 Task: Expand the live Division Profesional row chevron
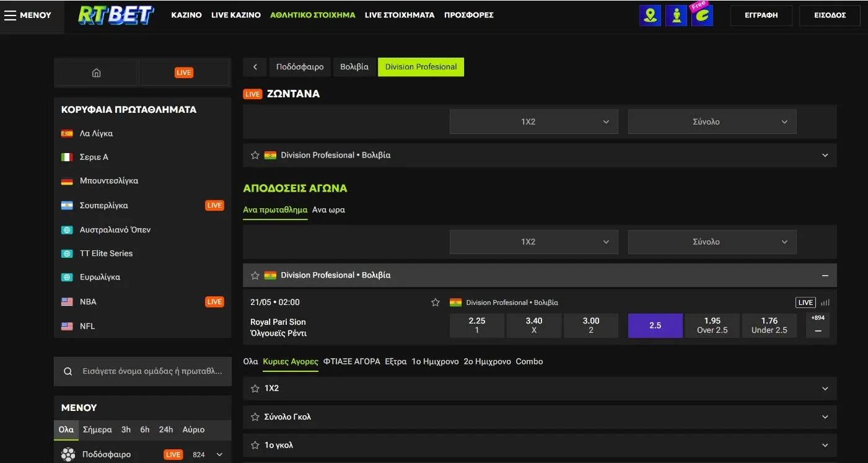[825, 156]
